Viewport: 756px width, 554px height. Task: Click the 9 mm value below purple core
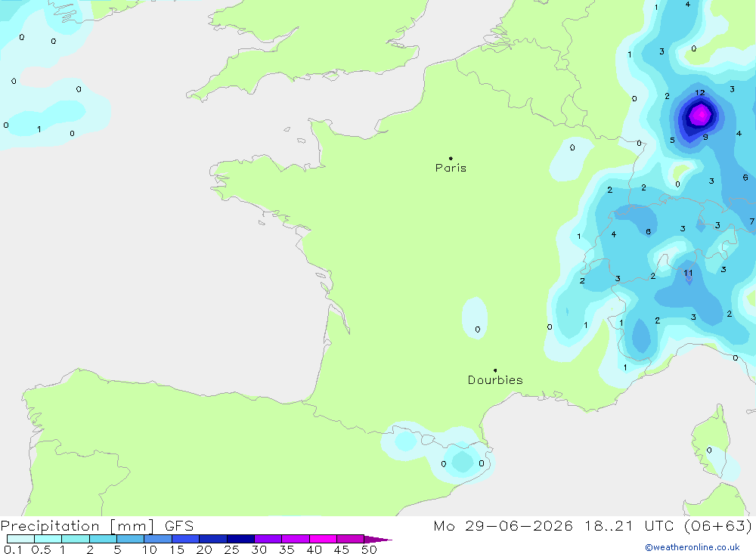click(x=705, y=137)
